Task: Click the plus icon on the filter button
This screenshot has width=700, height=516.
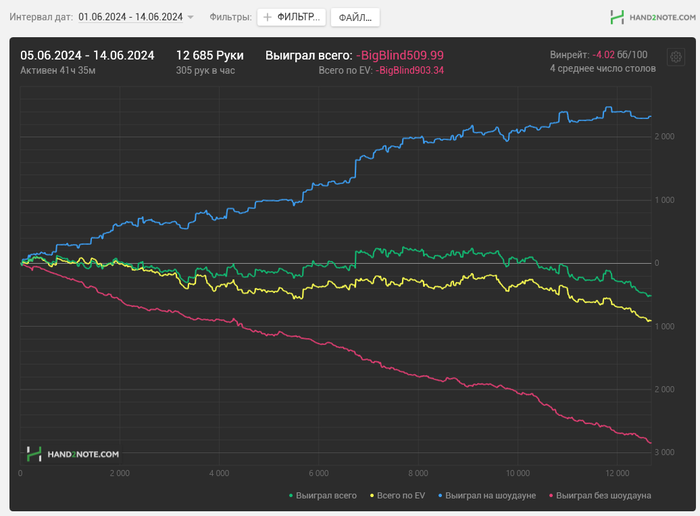Action: point(267,17)
